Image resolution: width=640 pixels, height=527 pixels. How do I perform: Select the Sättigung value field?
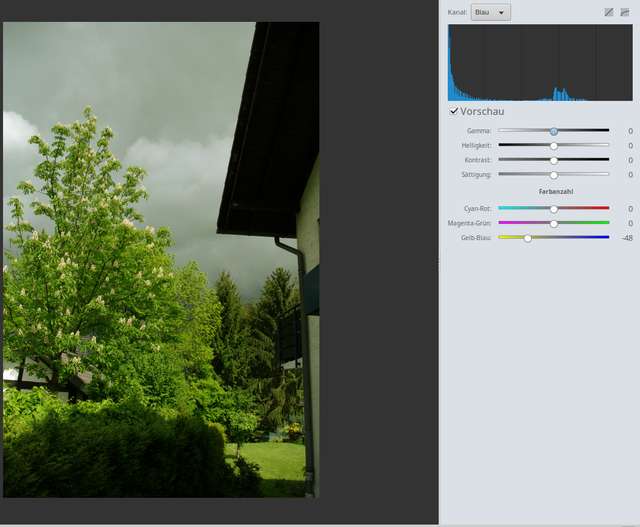pyautogui.click(x=627, y=174)
